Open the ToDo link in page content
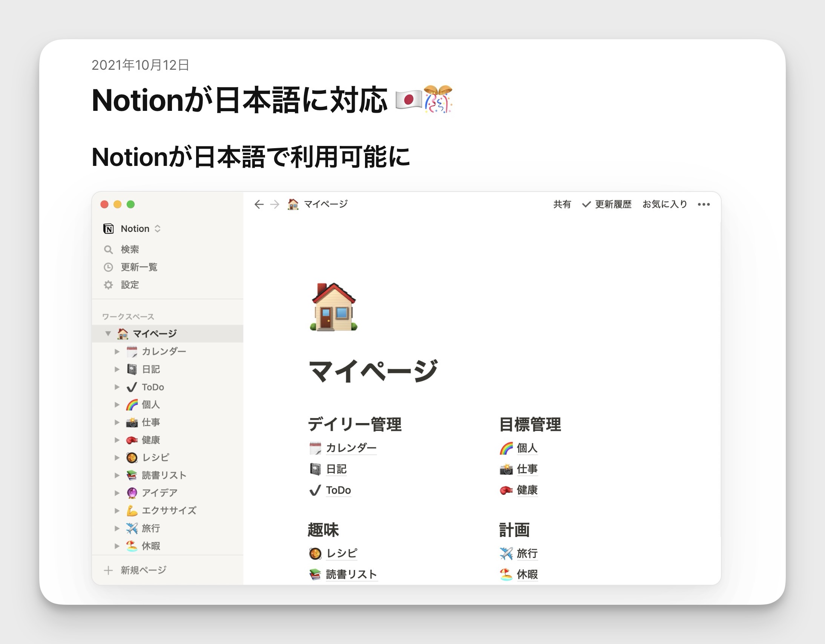 click(339, 490)
